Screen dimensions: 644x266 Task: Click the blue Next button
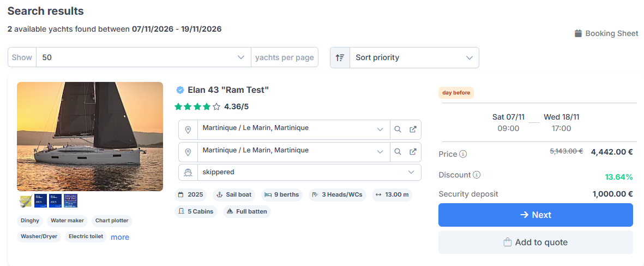535,215
